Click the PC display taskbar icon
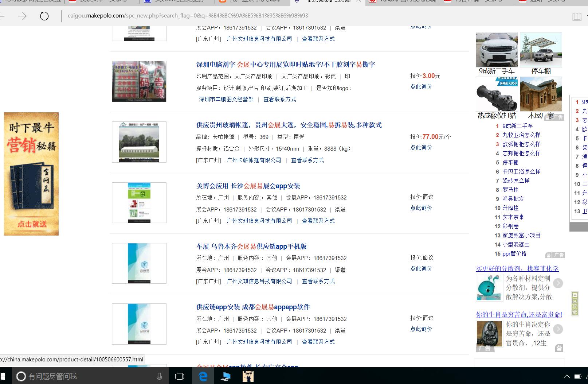 226,376
